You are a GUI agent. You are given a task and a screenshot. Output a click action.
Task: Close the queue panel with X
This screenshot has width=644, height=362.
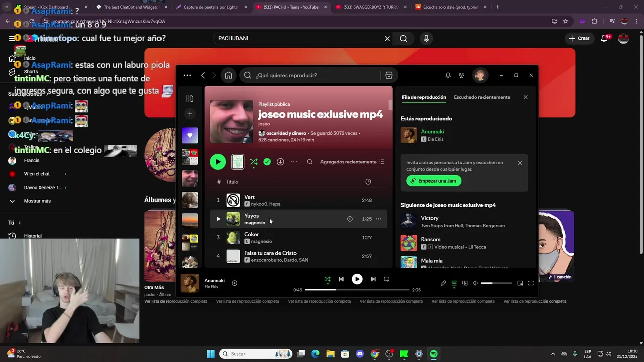point(525,97)
